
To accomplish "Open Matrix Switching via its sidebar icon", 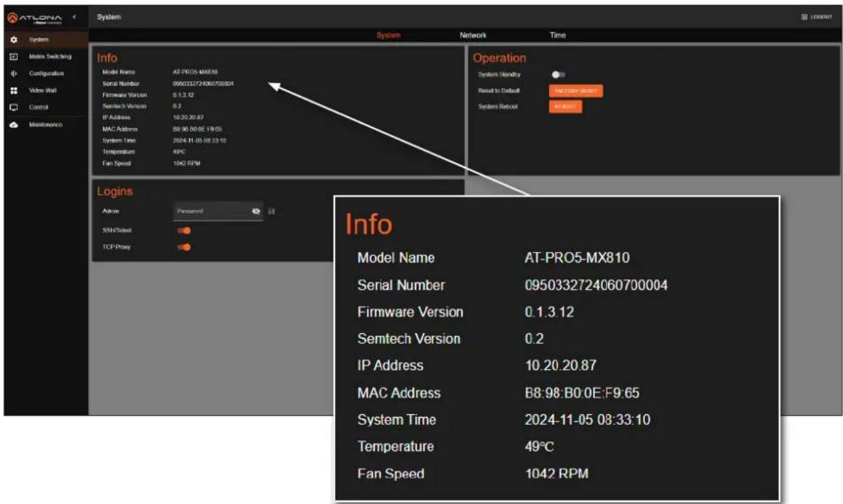I will [13, 57].
